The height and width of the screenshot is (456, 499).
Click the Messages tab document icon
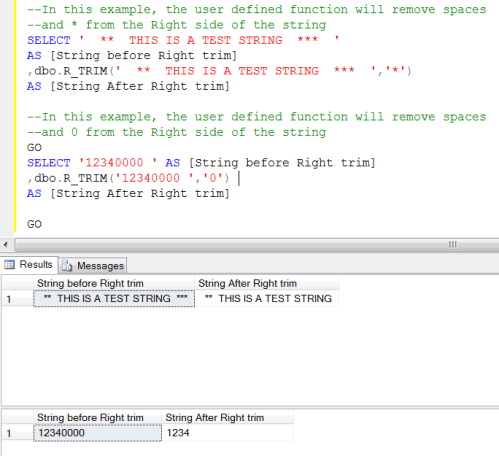pos(67,266)
